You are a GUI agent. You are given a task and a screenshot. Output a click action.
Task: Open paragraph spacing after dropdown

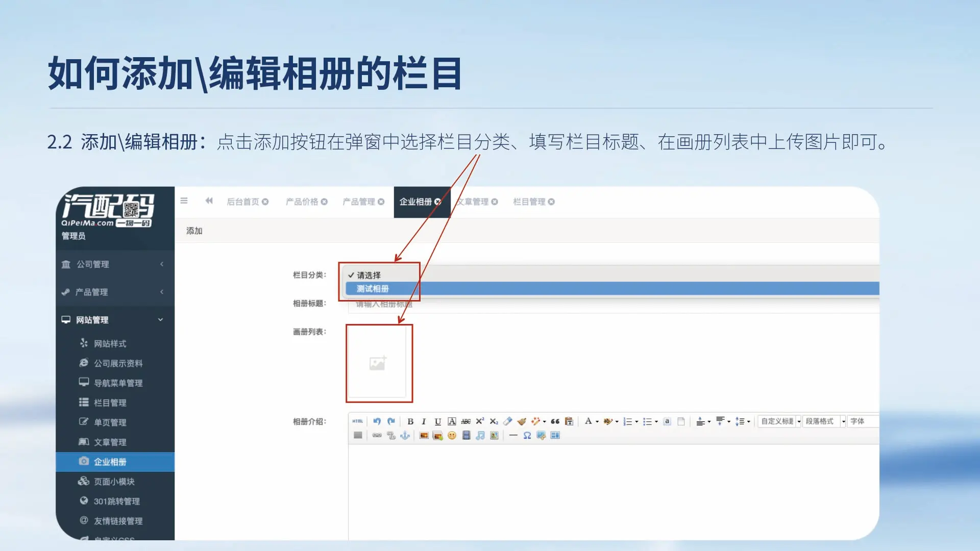[729, 422]
